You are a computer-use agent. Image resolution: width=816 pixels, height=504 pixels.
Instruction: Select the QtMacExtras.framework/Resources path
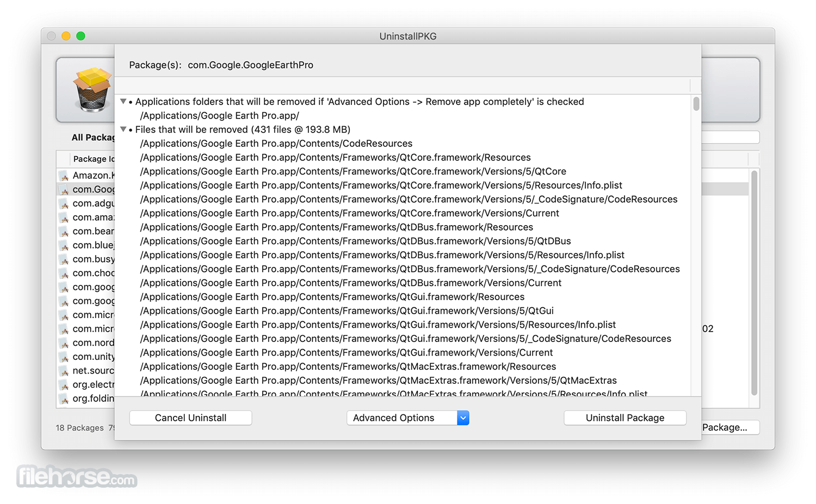point(348,367)
